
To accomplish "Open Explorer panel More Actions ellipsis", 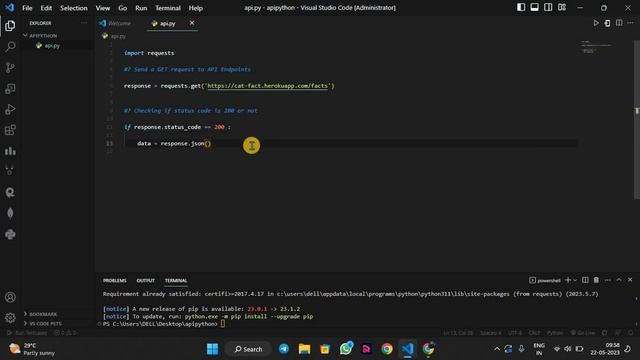I will 84,23.
